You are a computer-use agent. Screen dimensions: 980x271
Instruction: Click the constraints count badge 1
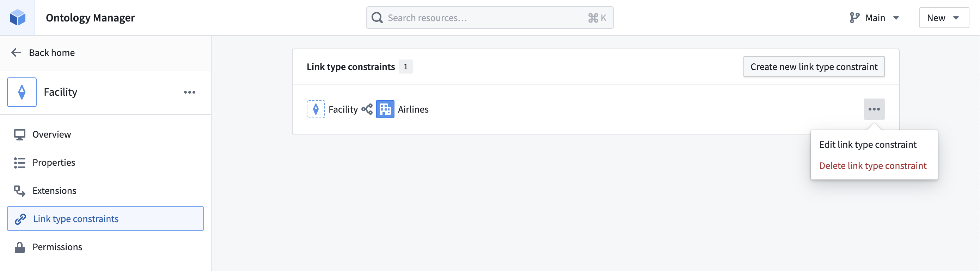pyautogui.click(x=405, y=67)
